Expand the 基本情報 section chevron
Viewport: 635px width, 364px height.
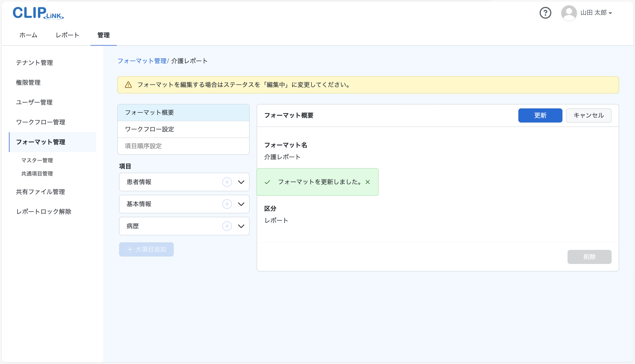pyautogui.click(x=241, y=204)
